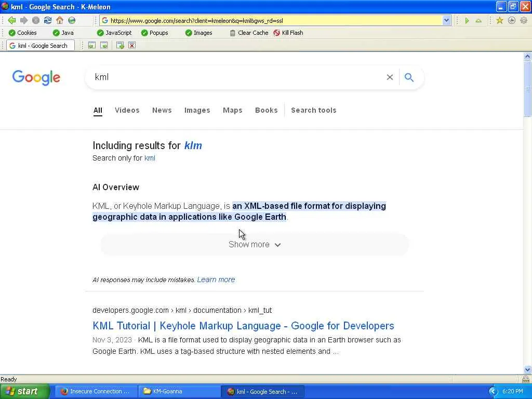Click the vertical scrollbar down arrow
The width and height of the screenshot is (532, 399).
527,370
